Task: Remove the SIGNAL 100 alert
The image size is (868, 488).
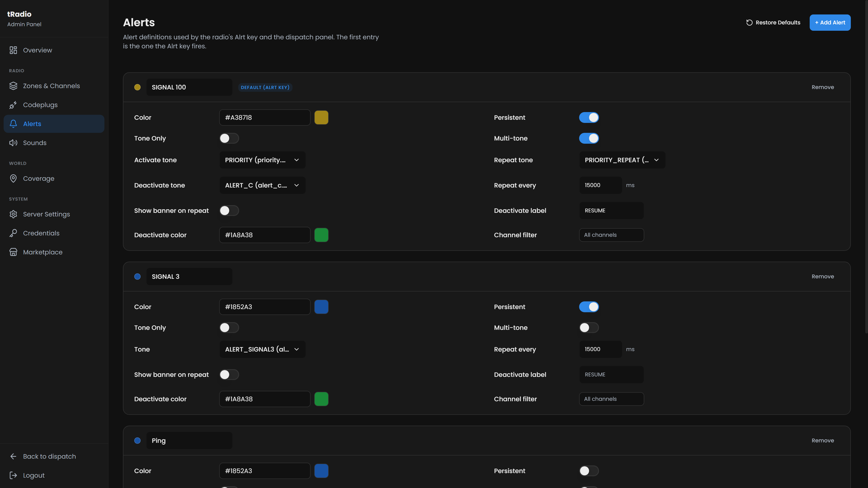Action: point(823,87)
